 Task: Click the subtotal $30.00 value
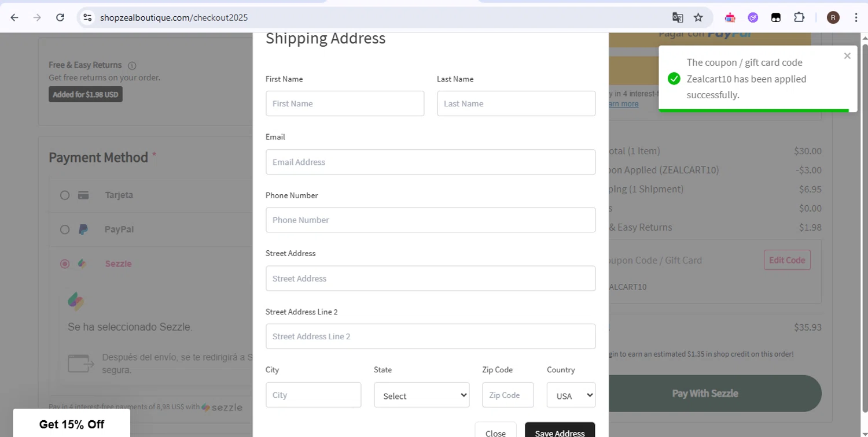[808, 151]
